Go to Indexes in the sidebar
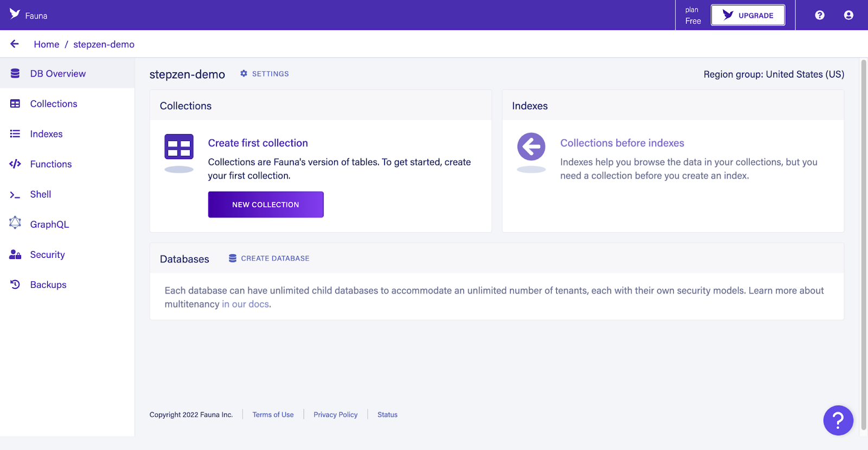The image size is (868, 450). point(67,134)
